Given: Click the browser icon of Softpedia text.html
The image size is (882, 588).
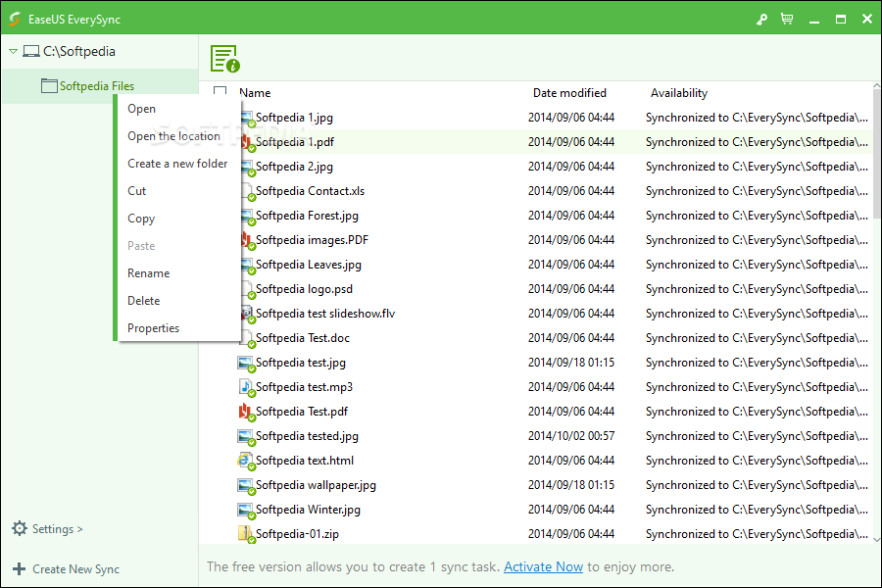Looking at the screenshot, I should click(245, 461).
